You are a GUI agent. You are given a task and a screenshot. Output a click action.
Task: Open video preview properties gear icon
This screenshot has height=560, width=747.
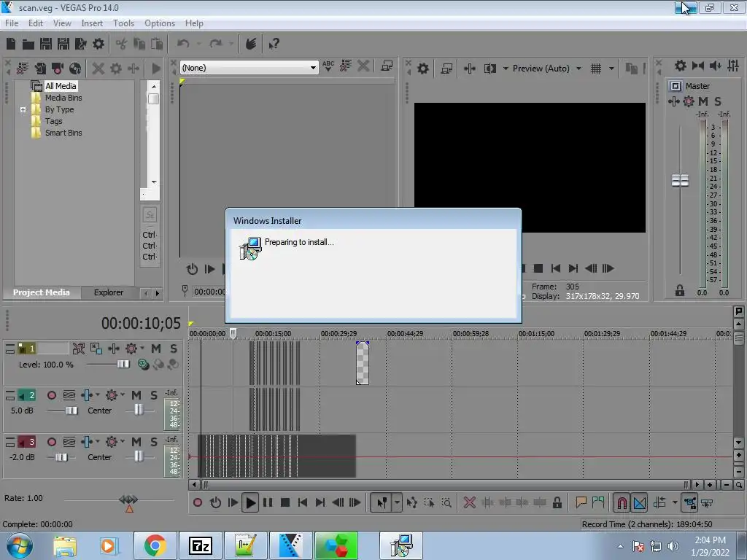point(422,69)
